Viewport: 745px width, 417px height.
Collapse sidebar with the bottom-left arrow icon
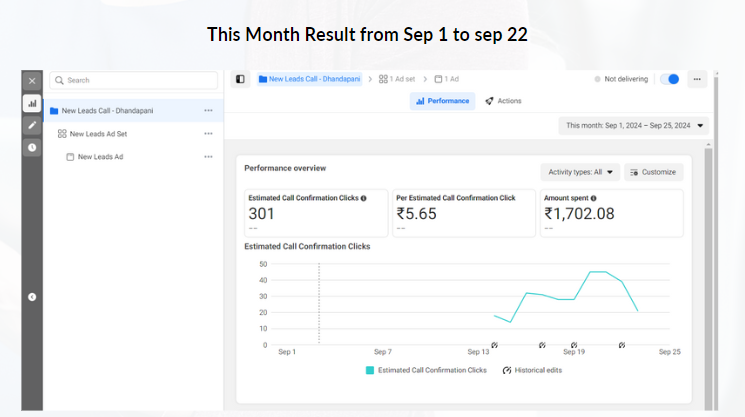(x=32, y=296)
